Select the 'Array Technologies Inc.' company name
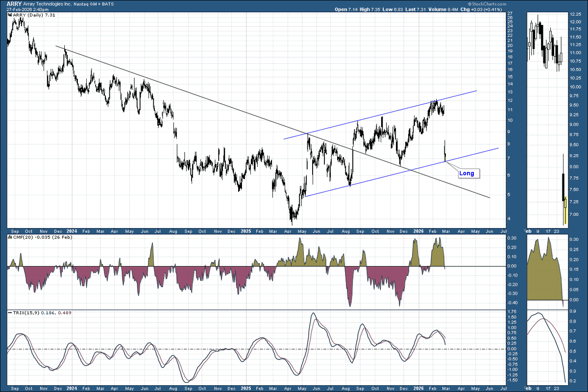Viewport: 588px width, 392px height. tap(48, 3)
